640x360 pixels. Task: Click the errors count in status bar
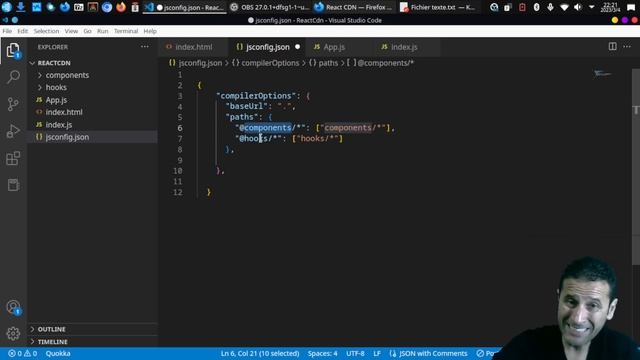pos(15,353)
